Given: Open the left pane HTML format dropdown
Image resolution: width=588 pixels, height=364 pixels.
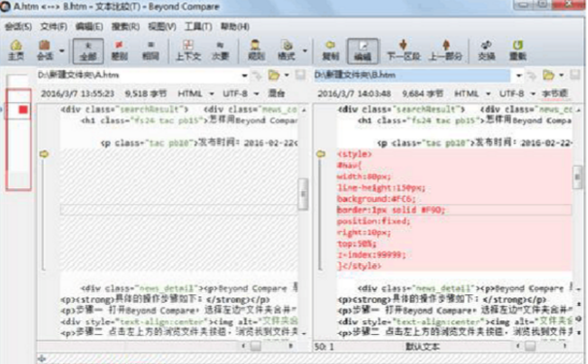Looking at the screenshot, I should [x=195, y=93].
